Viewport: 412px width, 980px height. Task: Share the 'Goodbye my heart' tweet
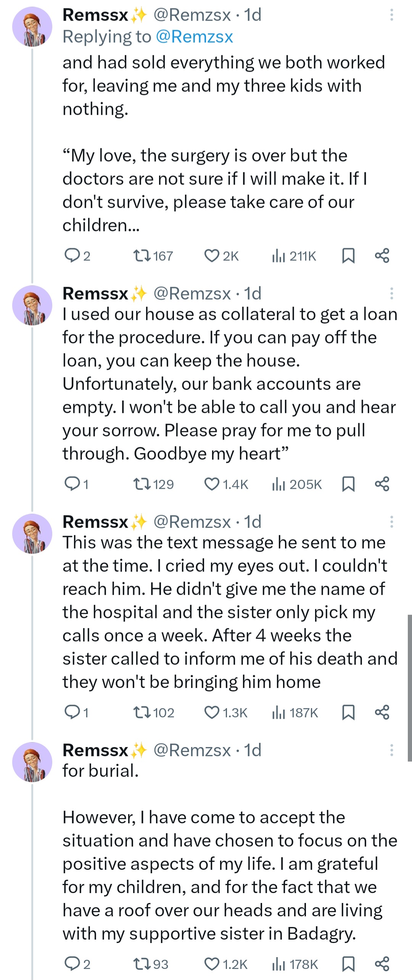[382, 484]
